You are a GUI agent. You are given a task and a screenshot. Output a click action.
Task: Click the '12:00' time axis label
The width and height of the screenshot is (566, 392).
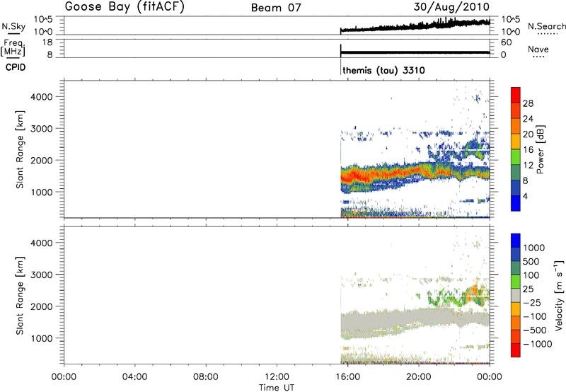point(277,377)
